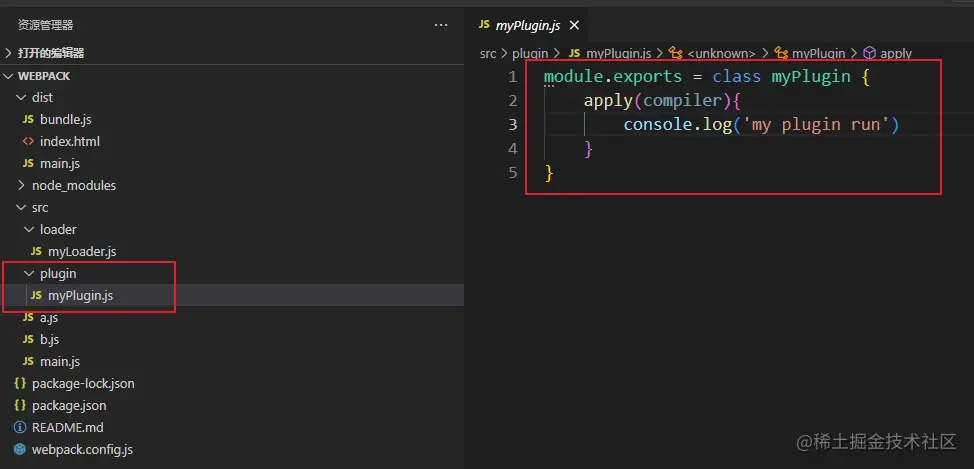Click the 资源管理器 panel title
974x469 pixels.
(45, 25)
